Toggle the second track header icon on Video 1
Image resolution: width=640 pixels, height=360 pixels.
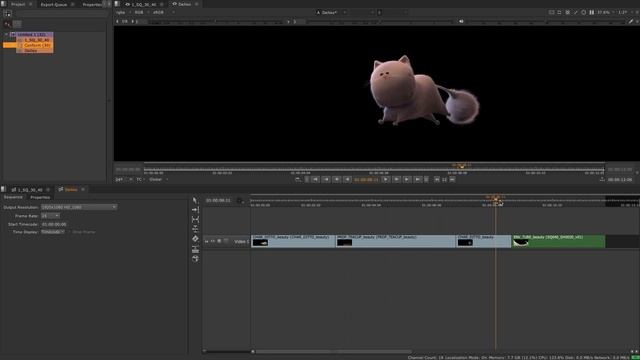click(213, 242)
